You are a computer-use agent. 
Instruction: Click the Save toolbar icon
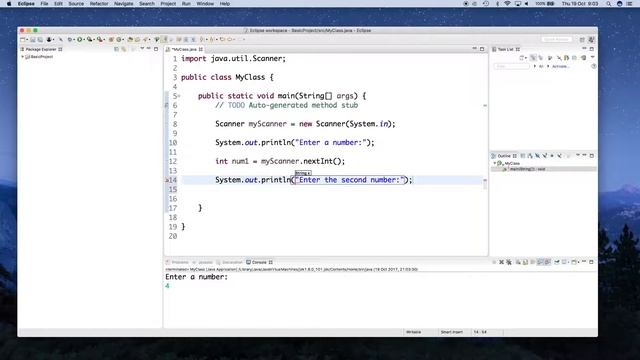tap(33, 40)
